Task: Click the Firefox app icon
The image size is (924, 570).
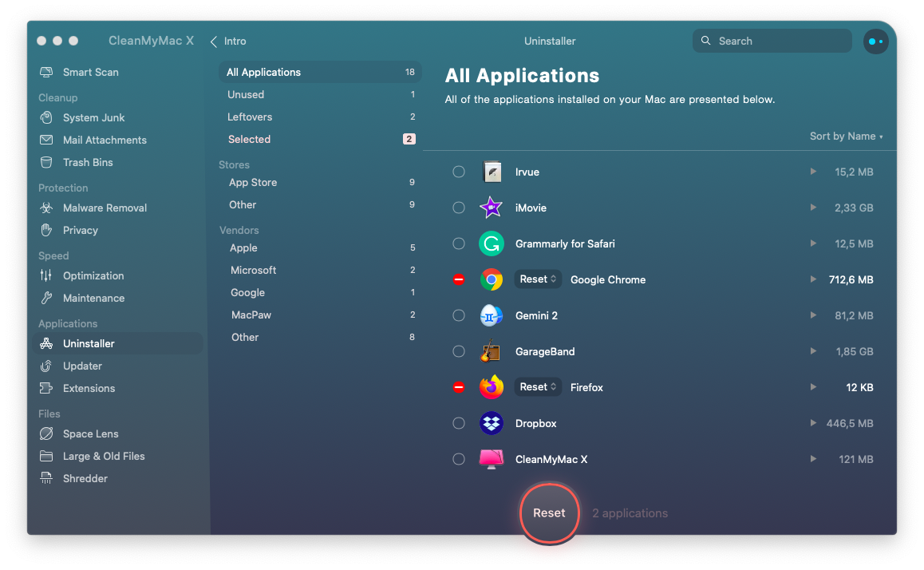Action: coord(491,386)
